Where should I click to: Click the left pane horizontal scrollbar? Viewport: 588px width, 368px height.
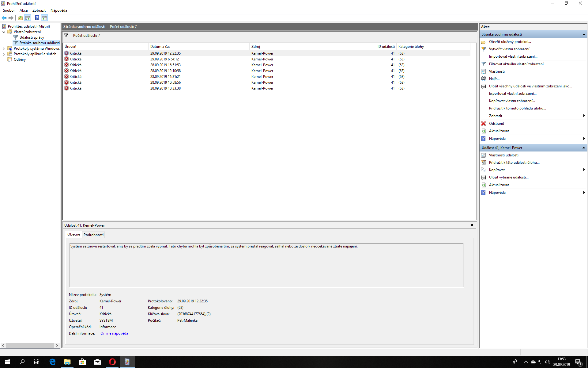tap(30, 345)
